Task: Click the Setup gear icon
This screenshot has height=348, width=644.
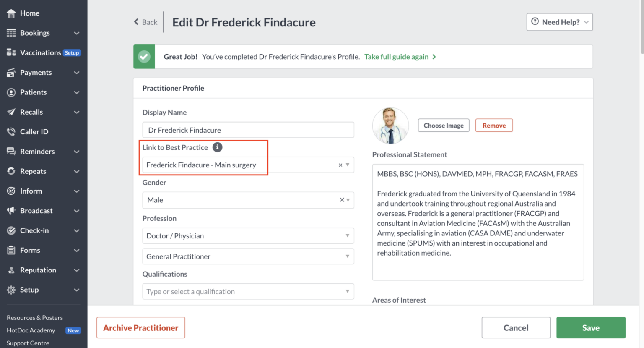Action: pyautogui.click(x=11, y=290)
